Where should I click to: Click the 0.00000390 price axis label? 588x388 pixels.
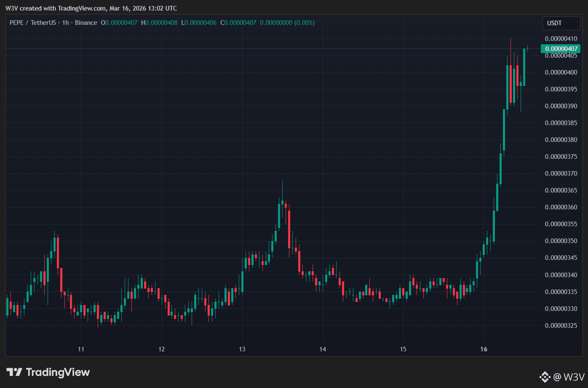(x=561, y=106)
